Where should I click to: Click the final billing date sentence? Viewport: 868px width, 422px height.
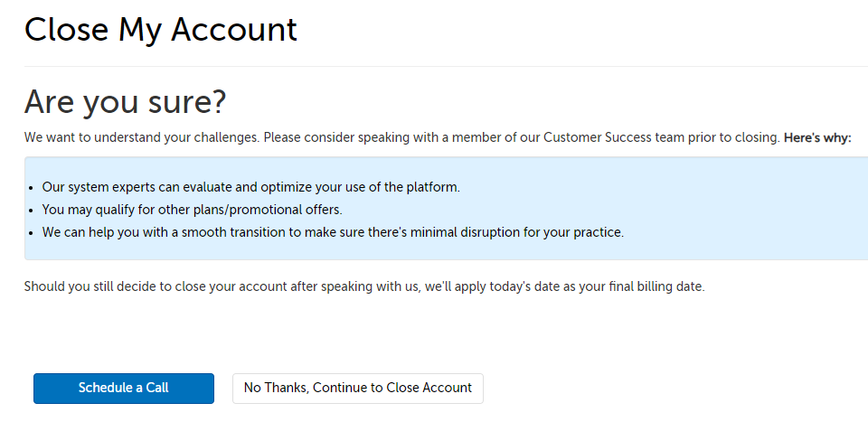click(363, 286)
